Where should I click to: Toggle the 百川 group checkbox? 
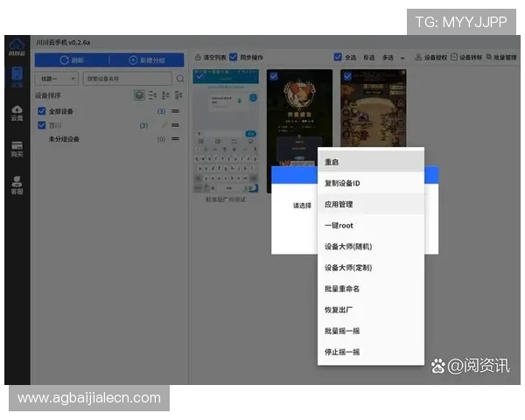42,125
